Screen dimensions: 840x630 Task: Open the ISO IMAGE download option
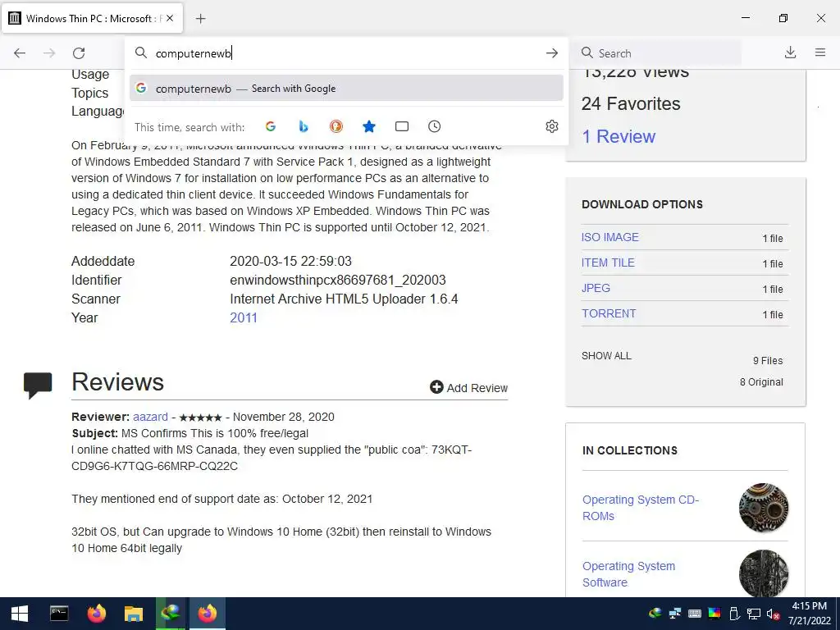610,237
